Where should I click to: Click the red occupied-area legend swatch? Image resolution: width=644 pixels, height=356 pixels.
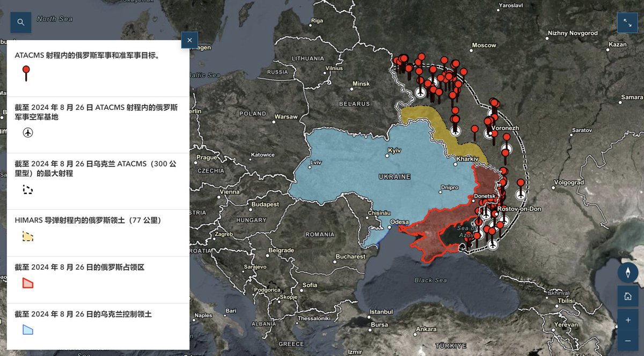tap(28, 283)
